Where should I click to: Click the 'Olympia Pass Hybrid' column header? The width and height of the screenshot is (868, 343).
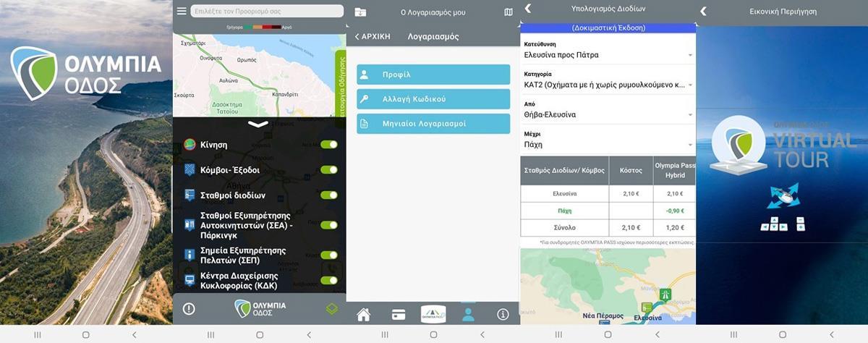coord(674,170)
